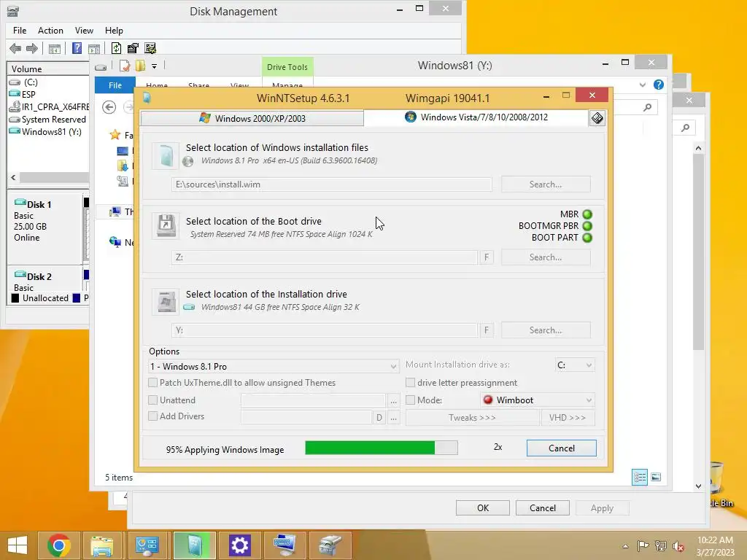This screenshot has width=747, height=560.
Task: Toggle the Unattend checkbox
Action: click(153, 400)
